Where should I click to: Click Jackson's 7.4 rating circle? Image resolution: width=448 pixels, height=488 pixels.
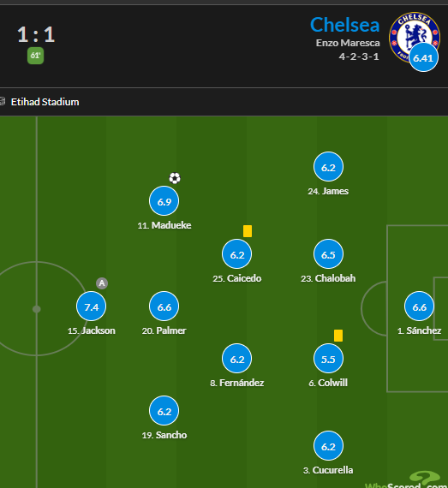coord(91,306)
